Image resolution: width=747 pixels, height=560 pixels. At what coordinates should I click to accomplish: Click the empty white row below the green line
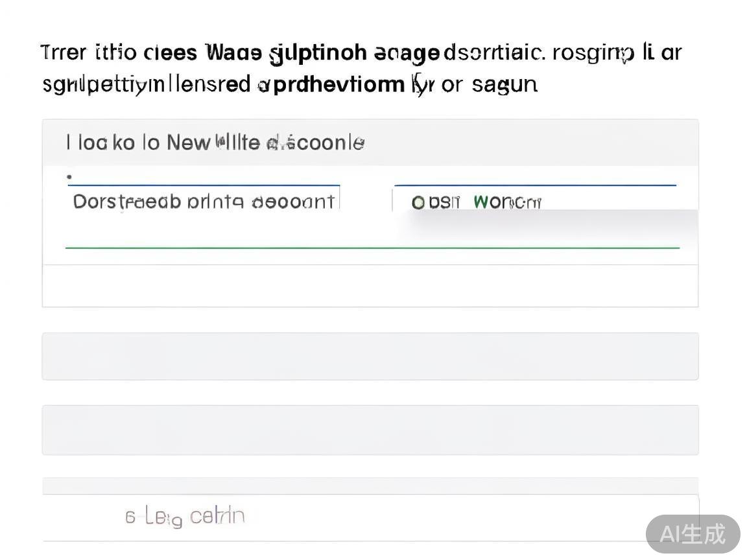tap(370, 285)
